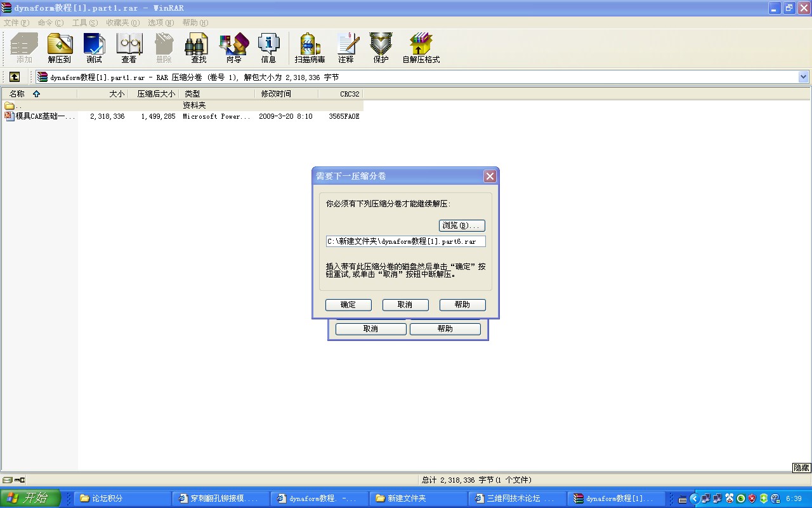Click the 3565FA0E CRC32 cell
Viewport: 812px width, 508px height.
click(344, 116)
